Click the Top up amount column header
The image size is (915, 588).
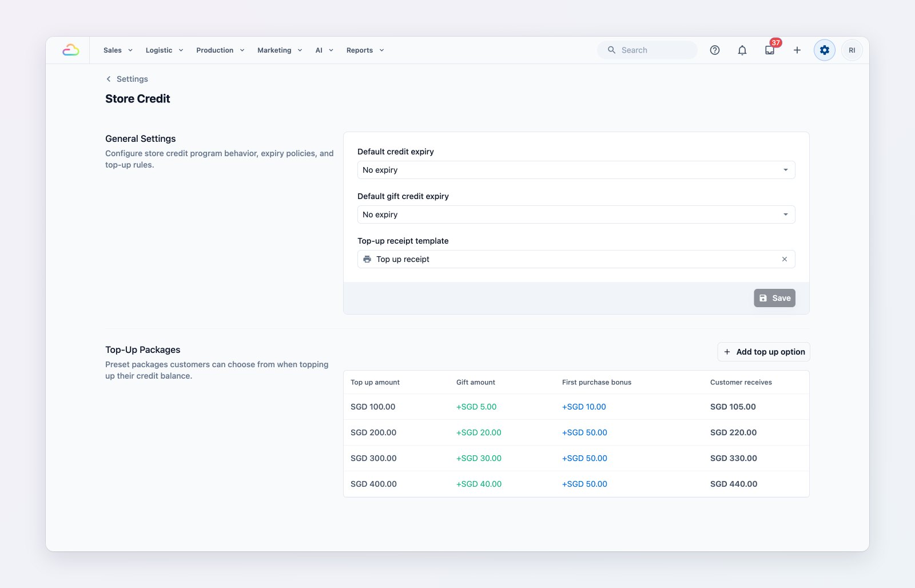pyautogui.click(x=375, y=382)
